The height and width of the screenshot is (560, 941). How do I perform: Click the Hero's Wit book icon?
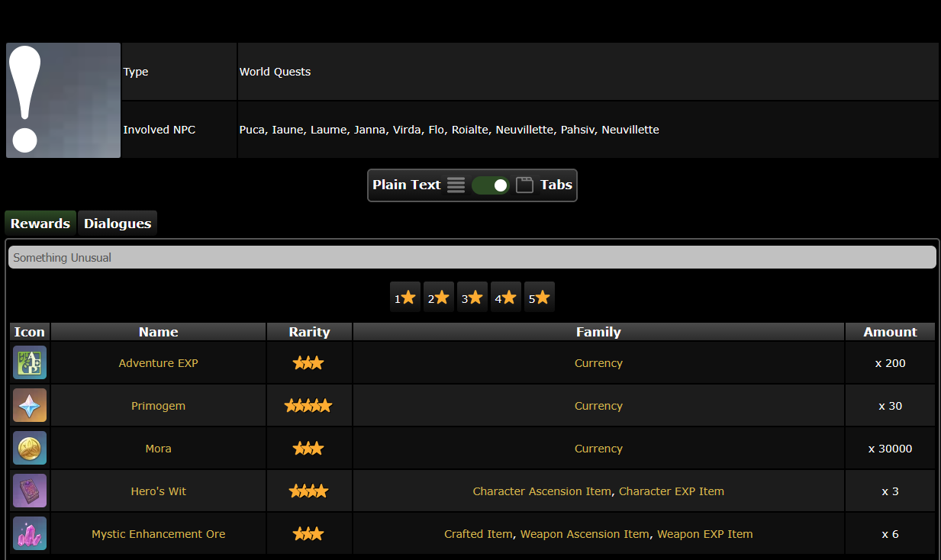30,491
